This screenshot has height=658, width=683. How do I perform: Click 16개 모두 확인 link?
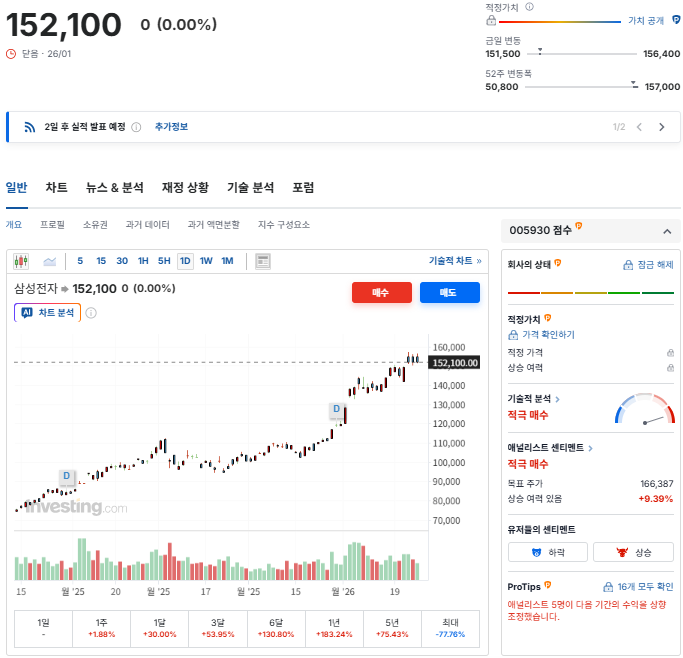click(x=638, y=587)
